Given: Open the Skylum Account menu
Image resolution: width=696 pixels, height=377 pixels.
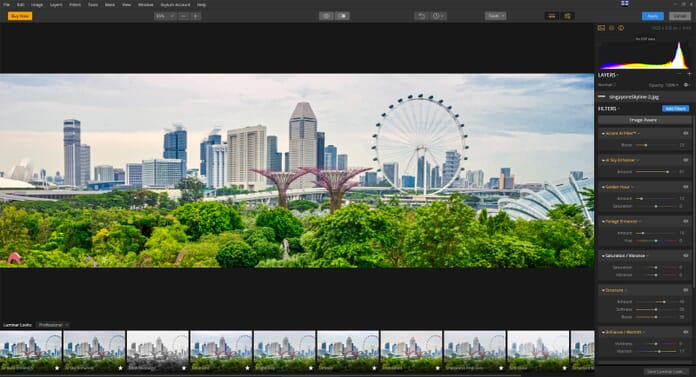Looking at the screenshot, I should [175, 4].
